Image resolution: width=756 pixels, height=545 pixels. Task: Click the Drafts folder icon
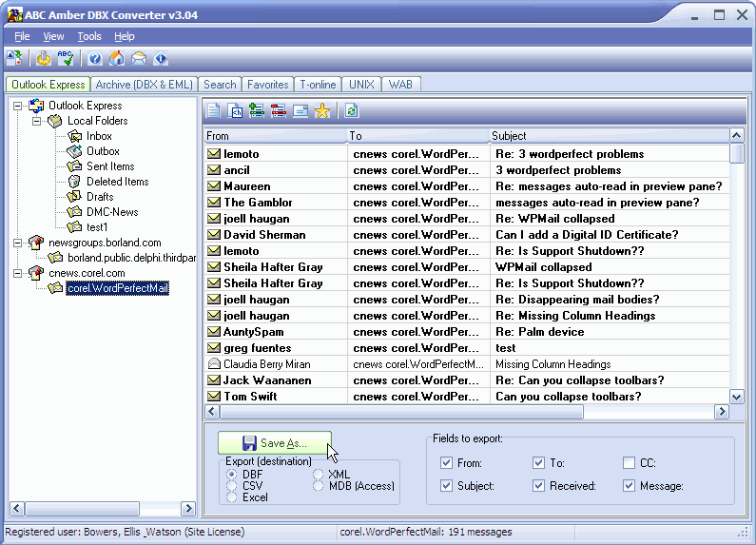74,197
